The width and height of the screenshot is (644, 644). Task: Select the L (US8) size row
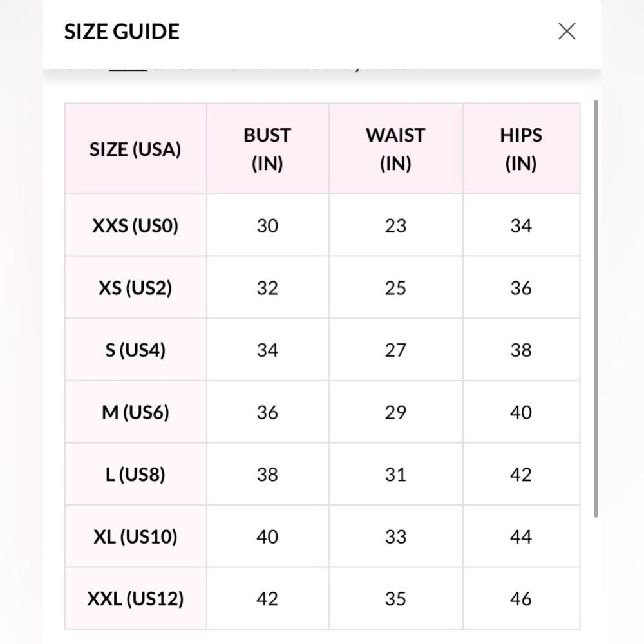click(x=323, y=474)
